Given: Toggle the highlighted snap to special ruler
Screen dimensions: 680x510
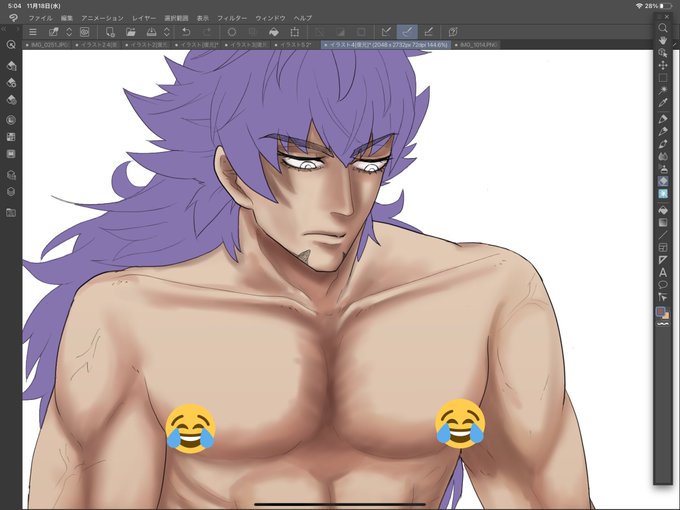Looking at the screenshot, I should 407,32.
